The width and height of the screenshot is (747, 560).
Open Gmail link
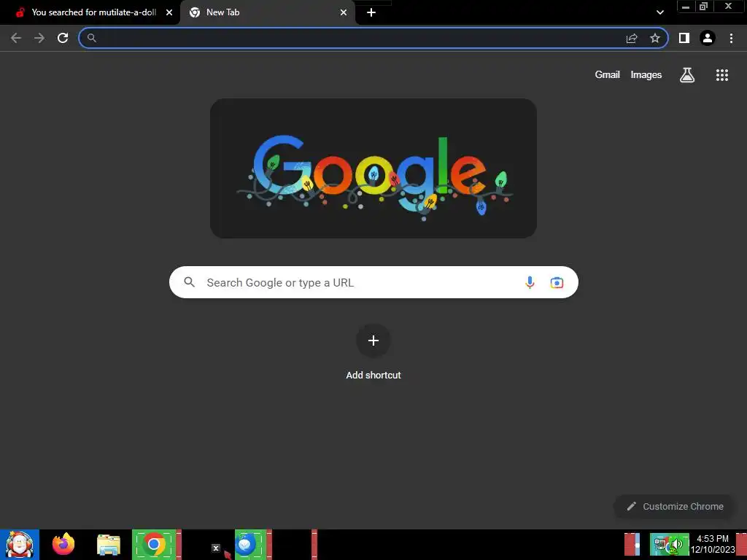(x=608, y=75)
